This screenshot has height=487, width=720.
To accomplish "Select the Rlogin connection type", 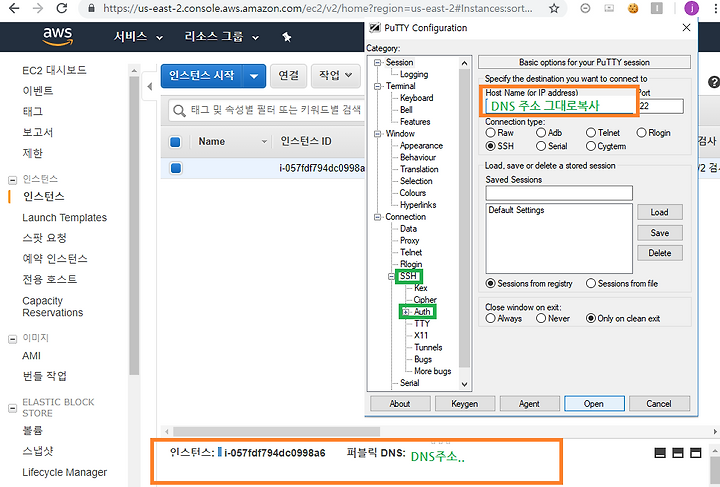I will click(x=641, y=133).
